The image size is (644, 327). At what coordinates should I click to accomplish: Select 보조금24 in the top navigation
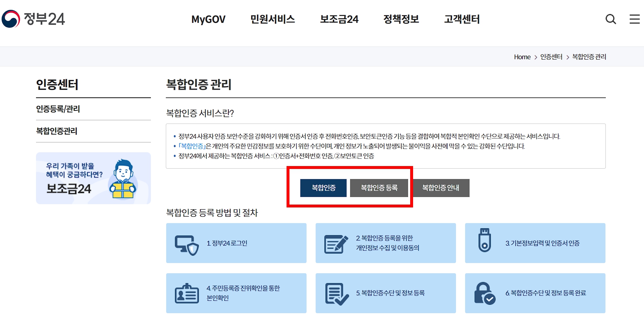[339, 19]
